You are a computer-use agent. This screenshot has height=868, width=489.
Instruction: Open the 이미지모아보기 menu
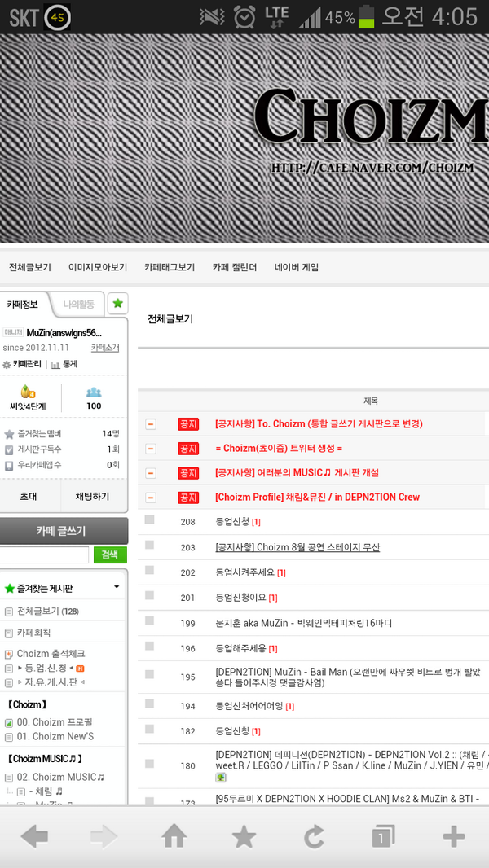(x=98, y=267)
